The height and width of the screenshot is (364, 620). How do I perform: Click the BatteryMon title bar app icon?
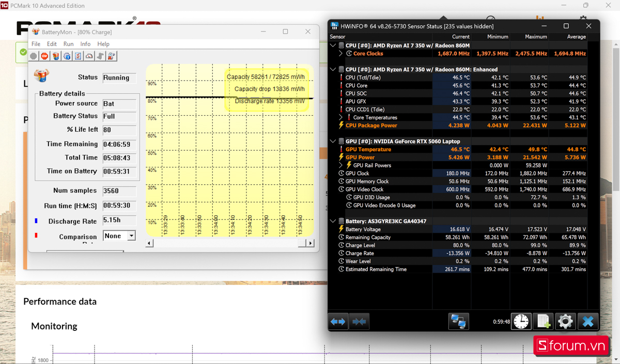[x=35, y=32]
